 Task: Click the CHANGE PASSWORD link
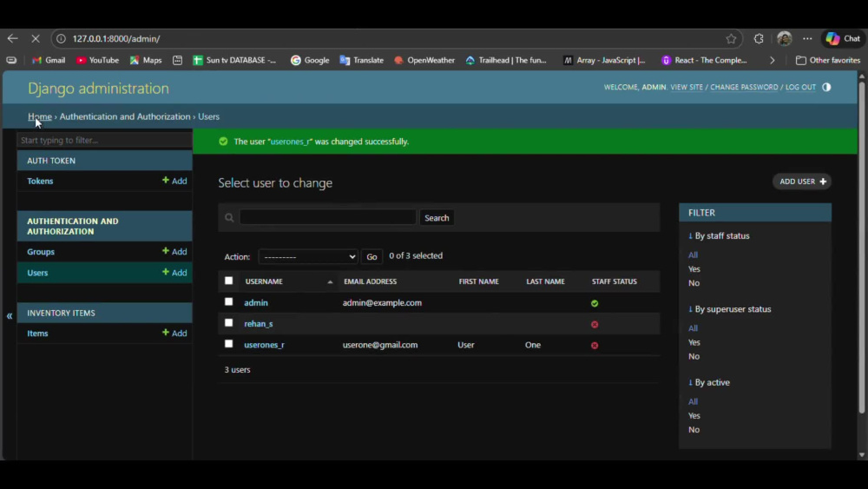pos(744,87)
